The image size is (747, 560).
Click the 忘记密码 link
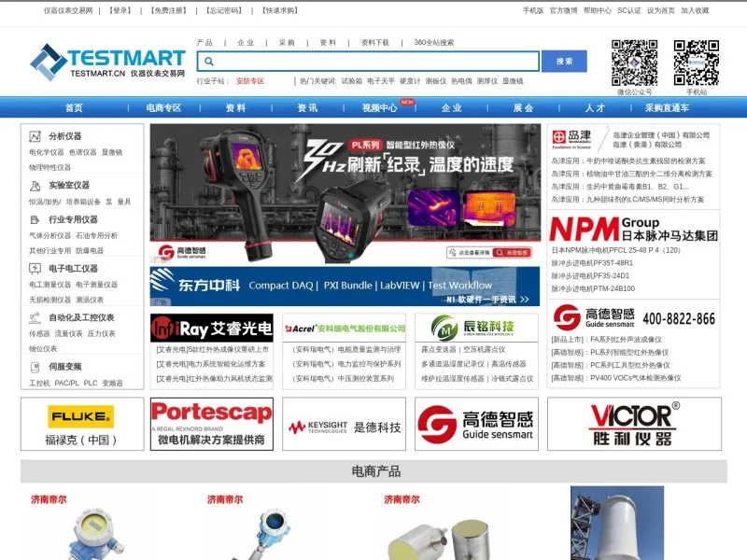click(224, 10)
